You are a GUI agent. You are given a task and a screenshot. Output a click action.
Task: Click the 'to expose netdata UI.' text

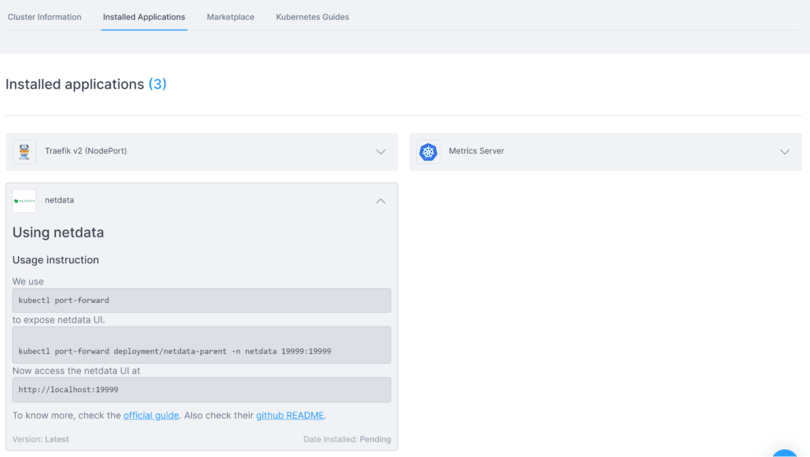tap(58, 320)
